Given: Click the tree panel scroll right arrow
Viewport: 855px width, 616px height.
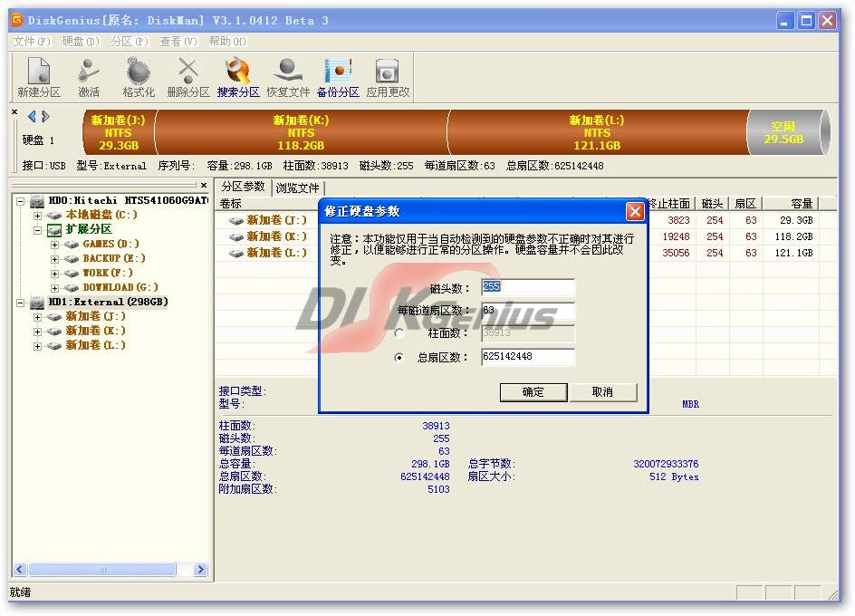Looking at the screenshot, I should click(201, 570).
